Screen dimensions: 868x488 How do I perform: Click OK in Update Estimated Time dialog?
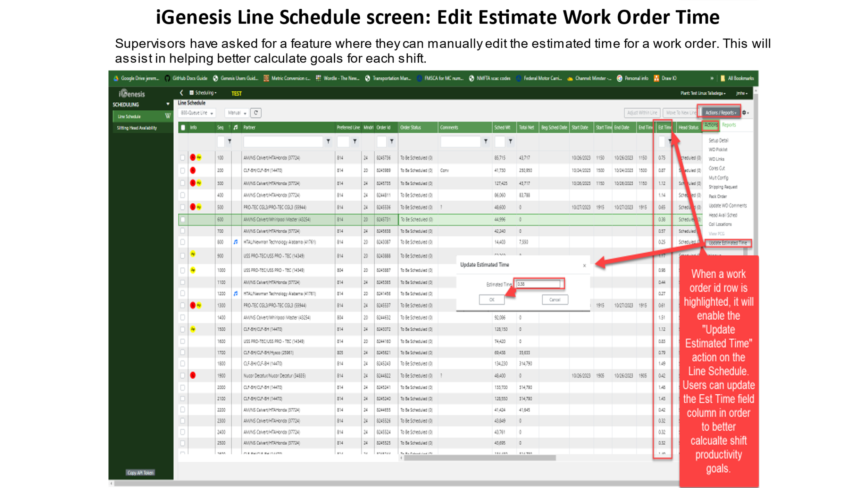click(492, 300)
